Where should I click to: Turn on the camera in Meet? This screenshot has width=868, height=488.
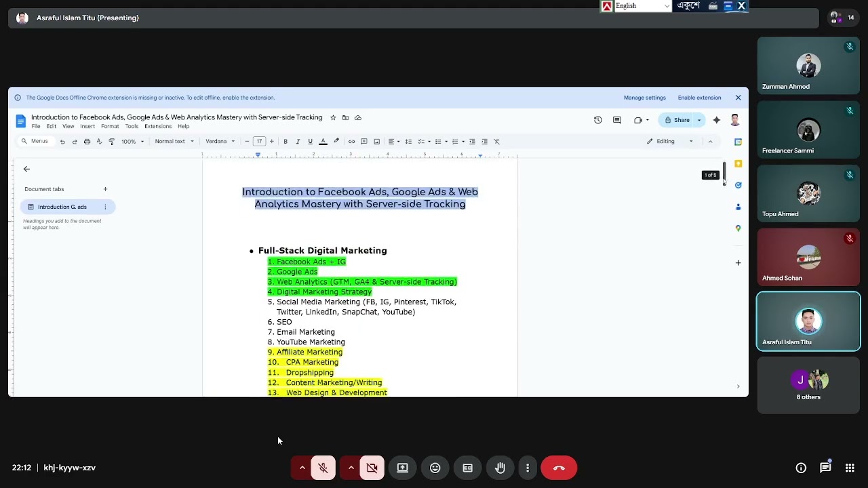[x=372, y=468]
